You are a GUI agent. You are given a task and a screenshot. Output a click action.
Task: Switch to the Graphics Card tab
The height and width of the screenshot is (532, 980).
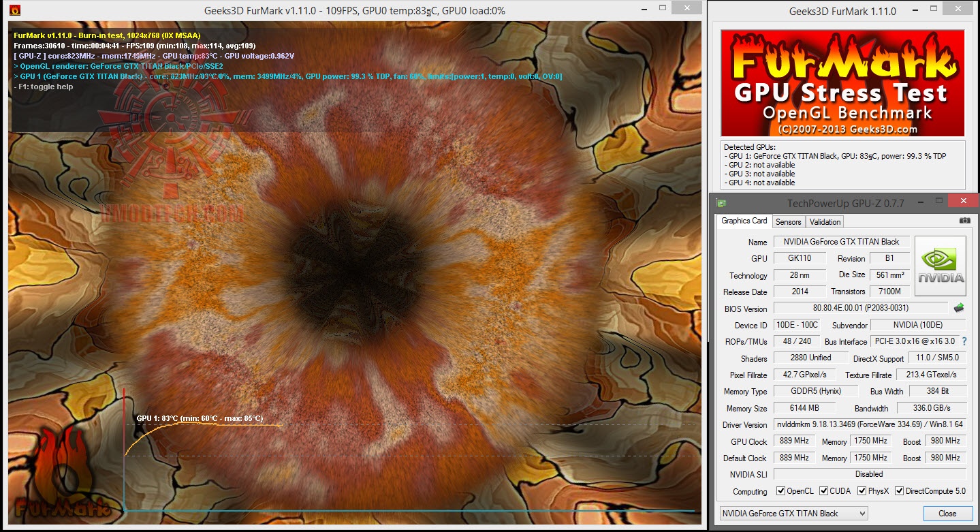point(744,221)
